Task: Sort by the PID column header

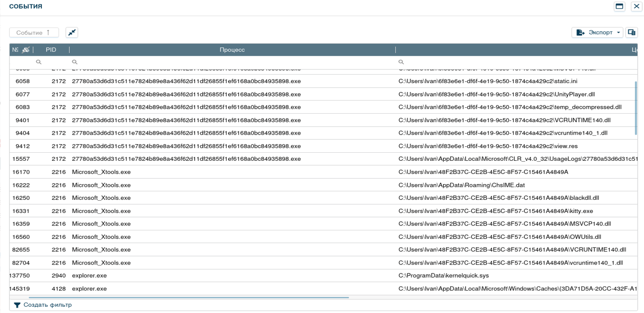Action: coord(51,50)
